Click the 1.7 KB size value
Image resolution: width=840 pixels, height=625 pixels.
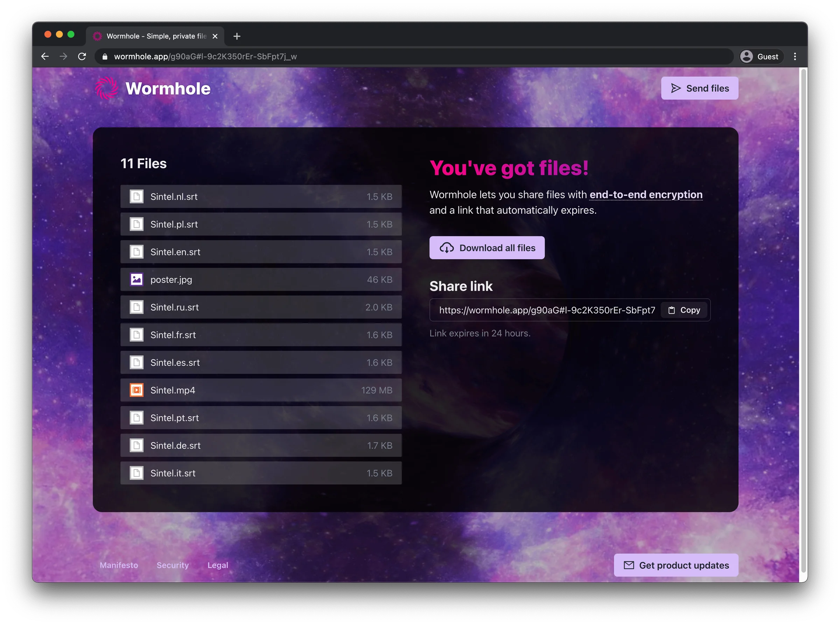380,445
